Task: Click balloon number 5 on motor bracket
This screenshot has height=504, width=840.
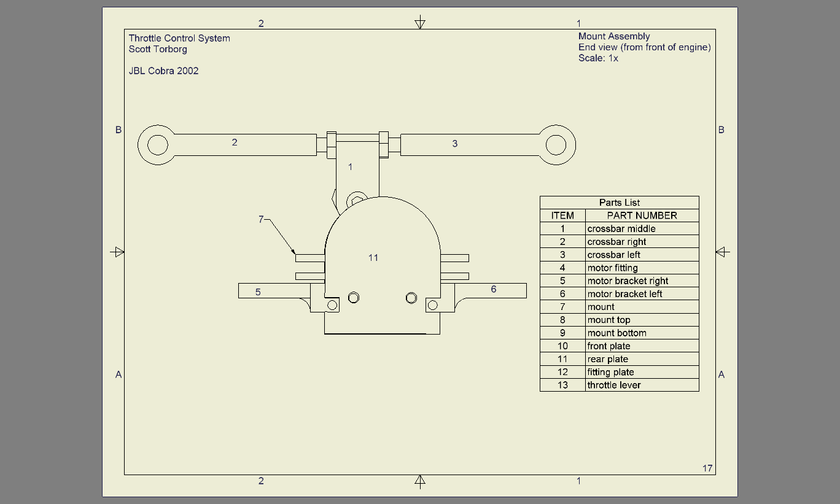Action: (258, 292)
